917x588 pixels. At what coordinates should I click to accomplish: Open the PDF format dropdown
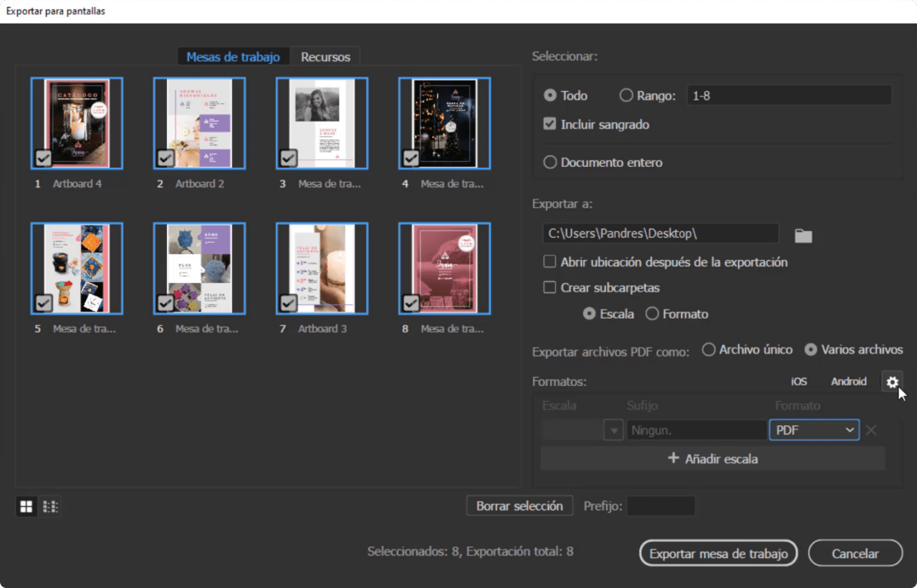(x=814, y=430)
